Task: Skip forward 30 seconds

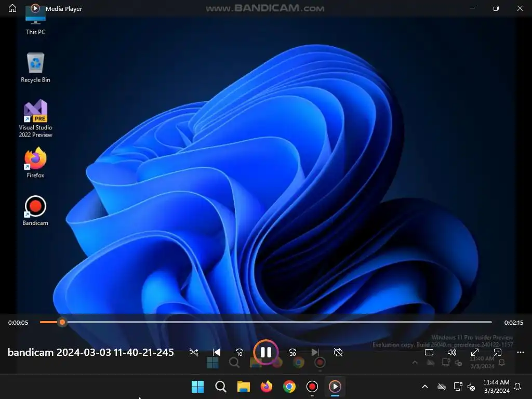Action: tap(292, 353)
